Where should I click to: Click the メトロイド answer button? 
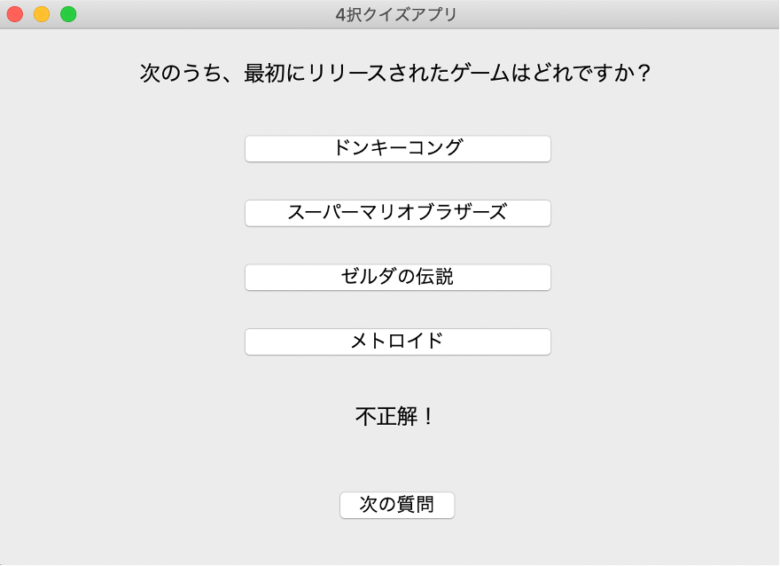pyautogui.click(x=397, y=341)
